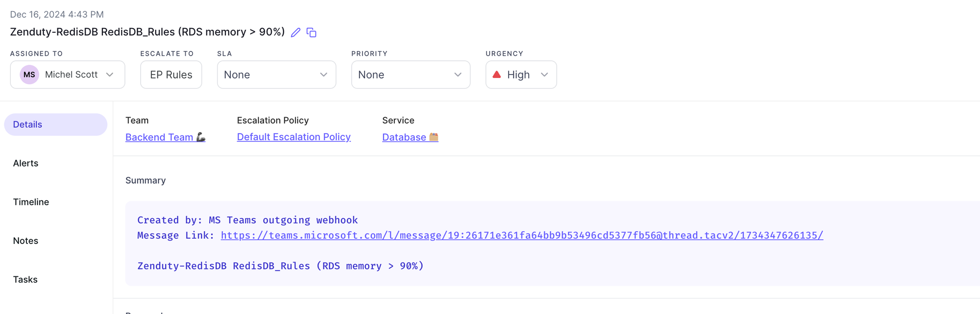The height and width of the screenshot is (314, 980).
Task: Open the Assigned To Michel Scott dropdown
Action: [68, 74]
